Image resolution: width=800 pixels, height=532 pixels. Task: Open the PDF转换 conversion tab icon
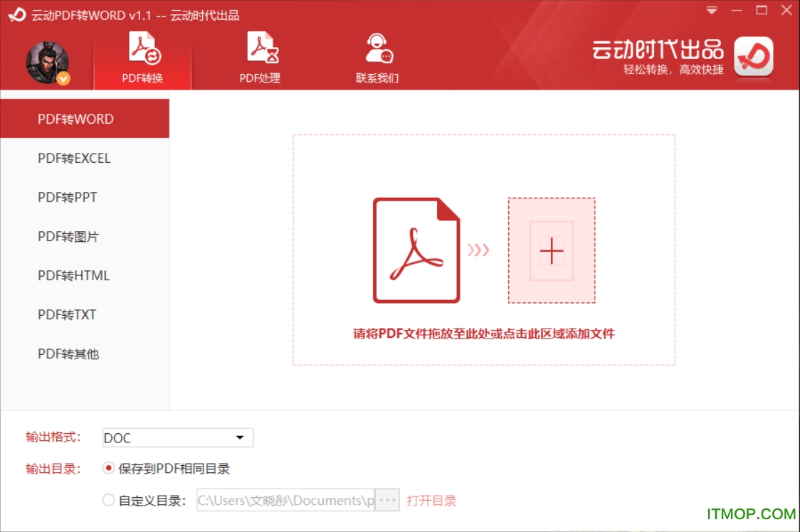142,48
